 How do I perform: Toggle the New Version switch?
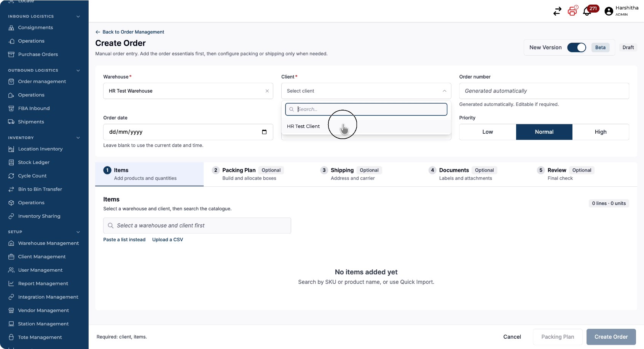click(x=576, y=48)
